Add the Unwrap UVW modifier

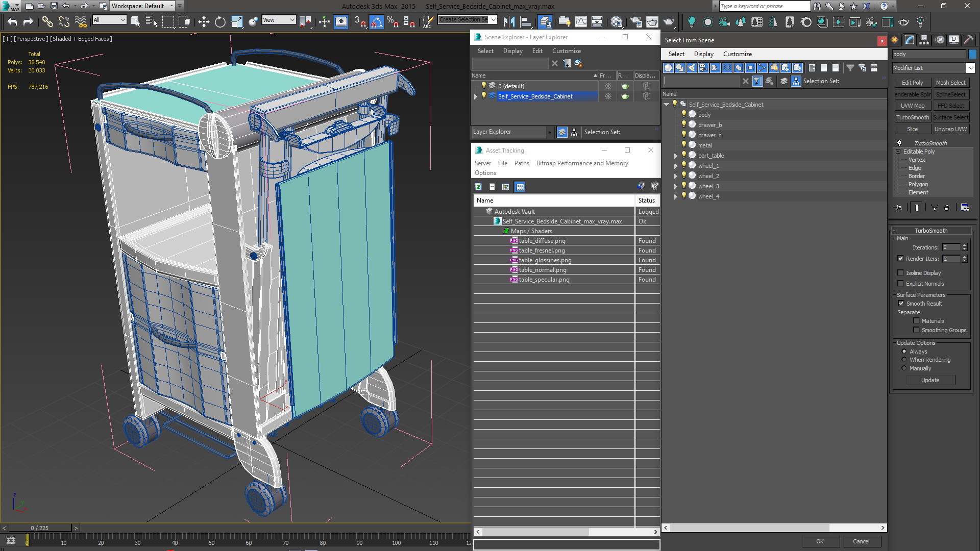[x=950, y=129]
